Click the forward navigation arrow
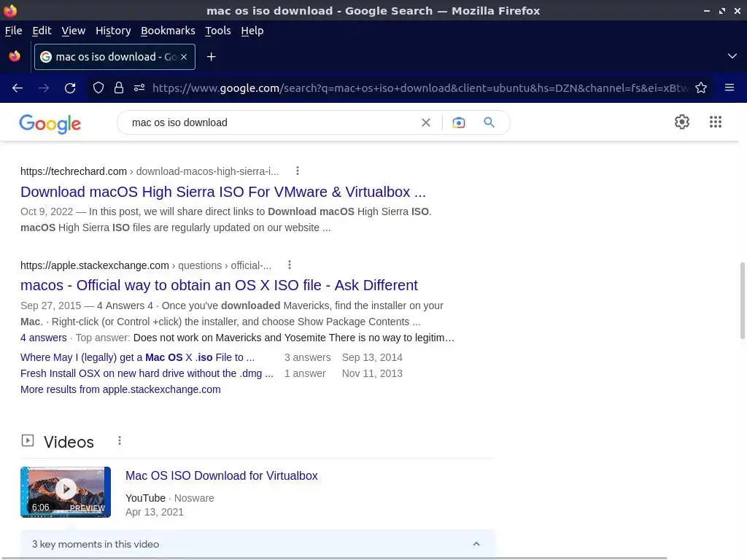The width and height of the screenshot is (747, 560). coord(44,88)
